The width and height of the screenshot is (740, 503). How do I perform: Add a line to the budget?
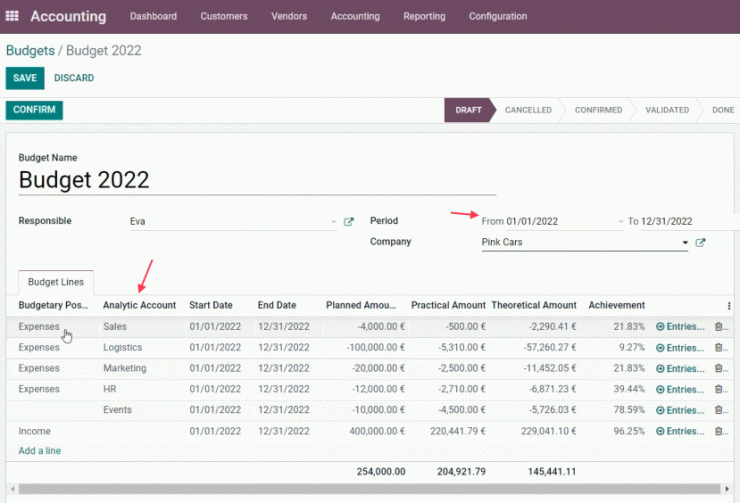40,451
